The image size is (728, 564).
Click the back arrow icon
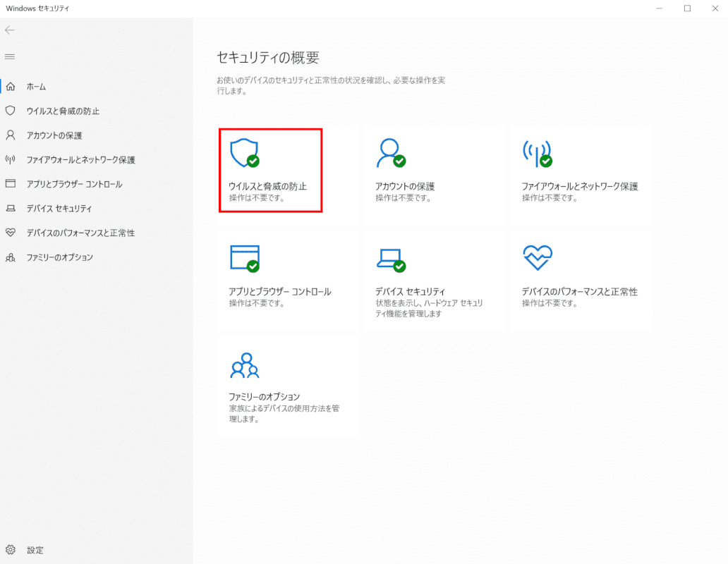pos(10,30)
